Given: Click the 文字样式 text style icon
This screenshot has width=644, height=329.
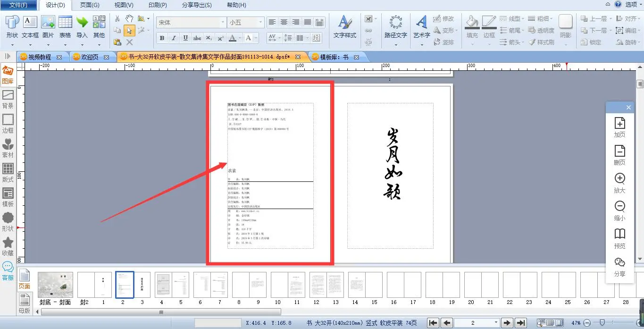Looking at the screenshot, I should point(344,26).
